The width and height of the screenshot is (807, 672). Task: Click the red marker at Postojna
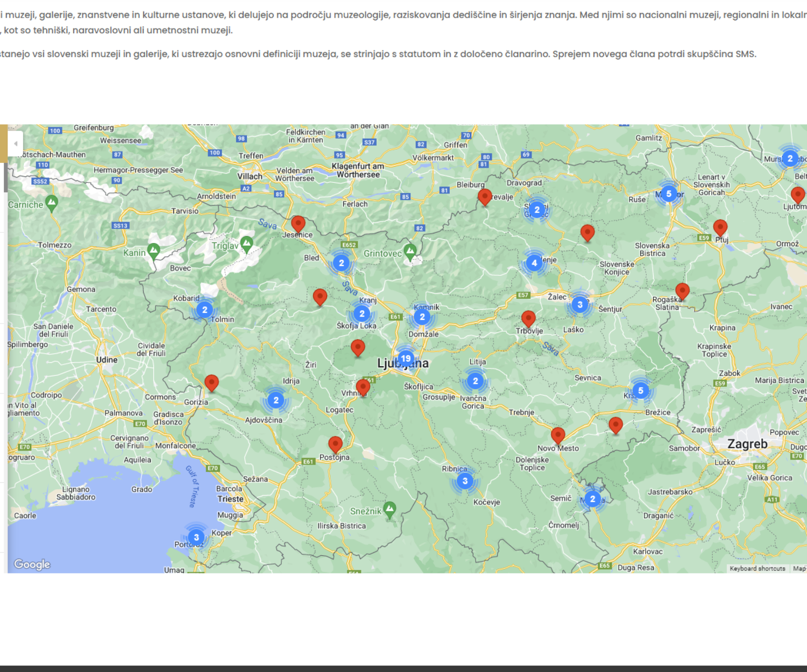[335, 444]
